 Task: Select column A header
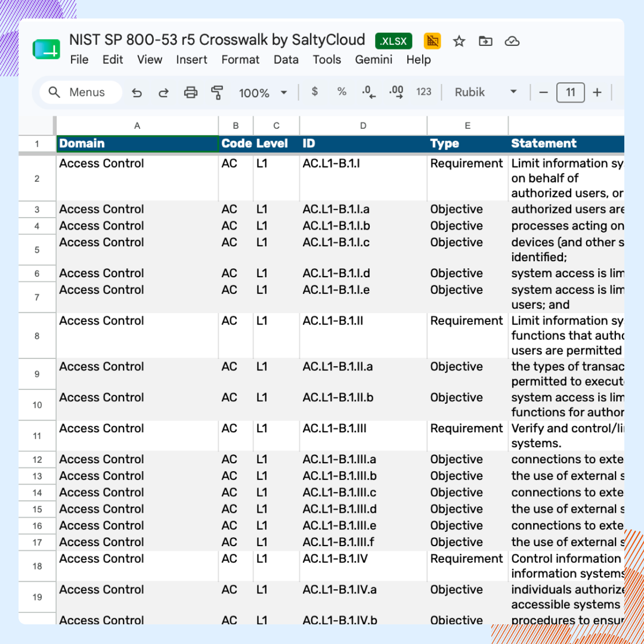tap(137, 126)
